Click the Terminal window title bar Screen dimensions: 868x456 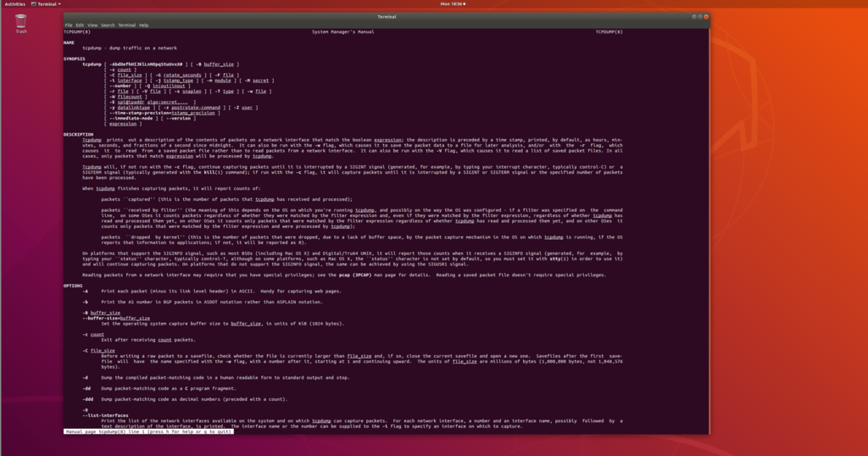point(381,17)
